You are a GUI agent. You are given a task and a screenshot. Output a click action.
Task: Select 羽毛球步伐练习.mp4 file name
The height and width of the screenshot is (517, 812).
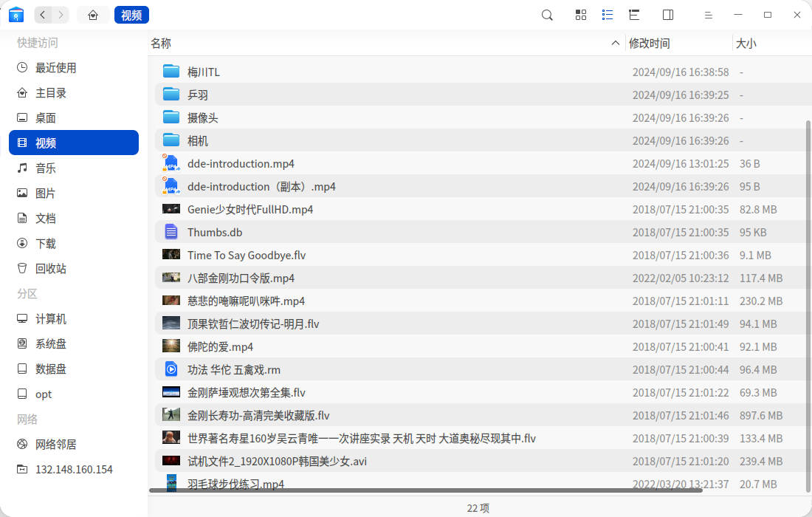[235, 484]
